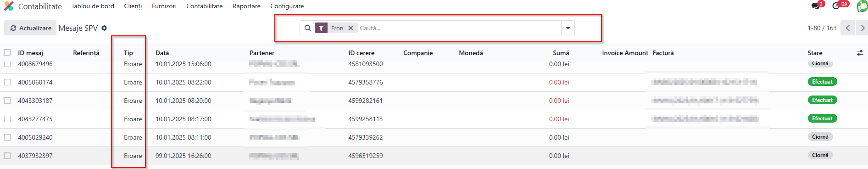Open the Furnizori menu

click(x=164, y=6)
